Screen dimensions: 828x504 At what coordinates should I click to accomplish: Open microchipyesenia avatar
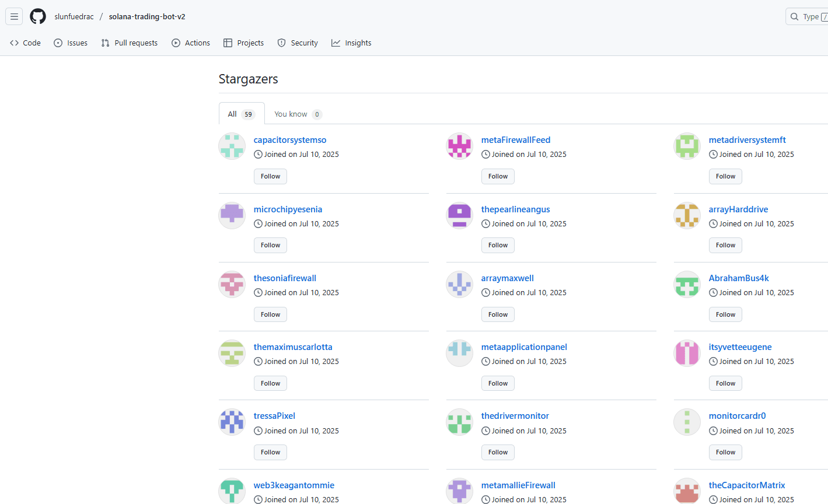232,215
